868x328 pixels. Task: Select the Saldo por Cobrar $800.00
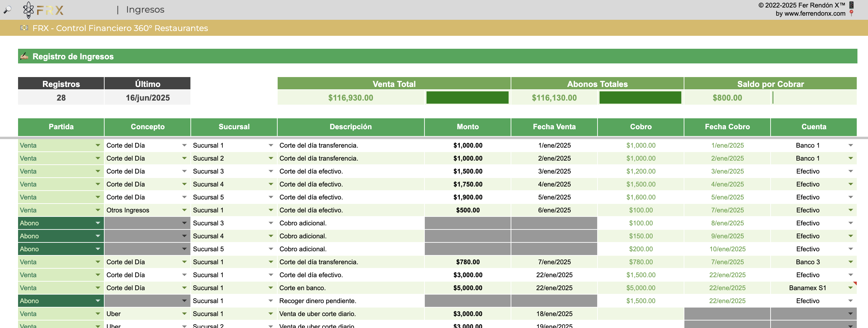pyautogui.click(x=727, y=98)
